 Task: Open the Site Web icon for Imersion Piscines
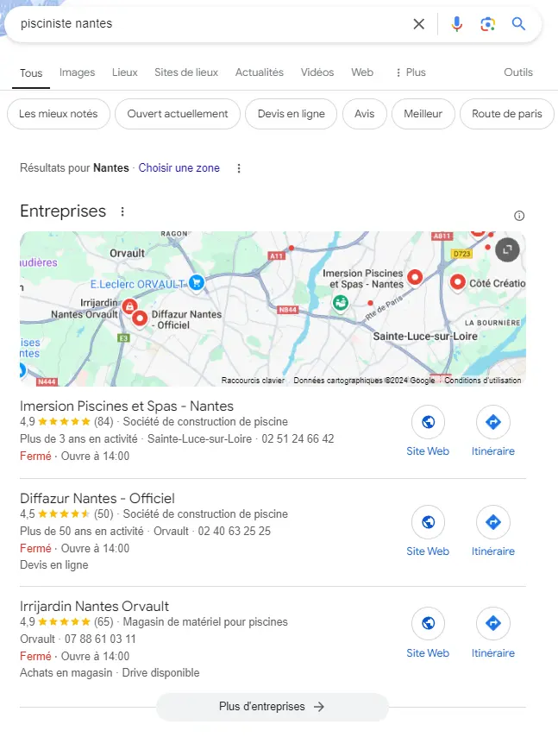click(428, 422)
